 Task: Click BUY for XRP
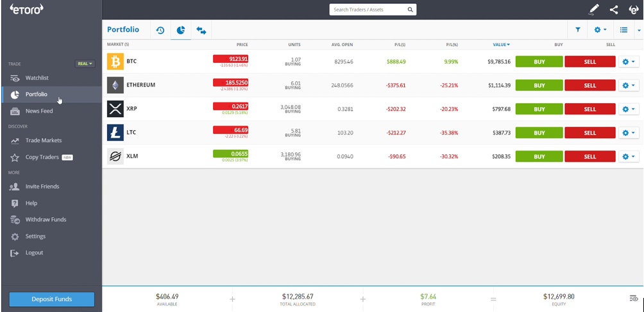[x=539, y=110]
